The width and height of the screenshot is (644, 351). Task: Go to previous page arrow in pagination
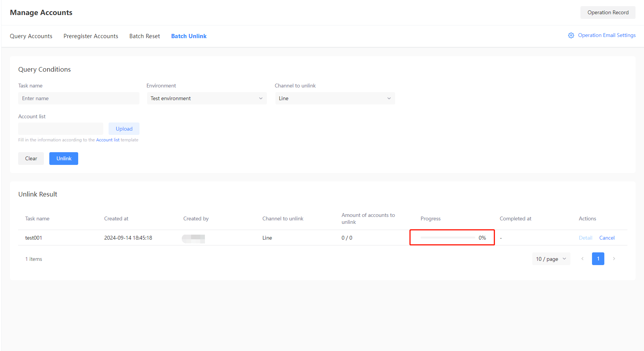(x=582, y=259)
